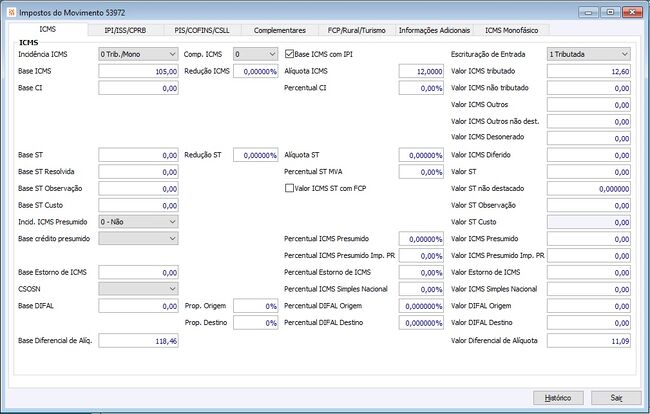Focus the Valor ICMS Diferido field
The image size is (650, 414).
tap(589, 155)
